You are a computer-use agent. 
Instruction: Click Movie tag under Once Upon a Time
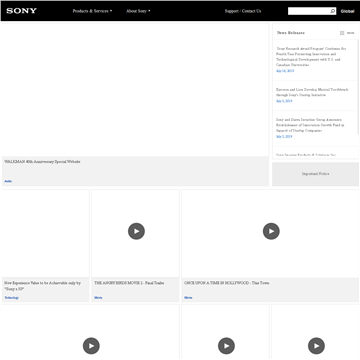click(x=188, y=298)
